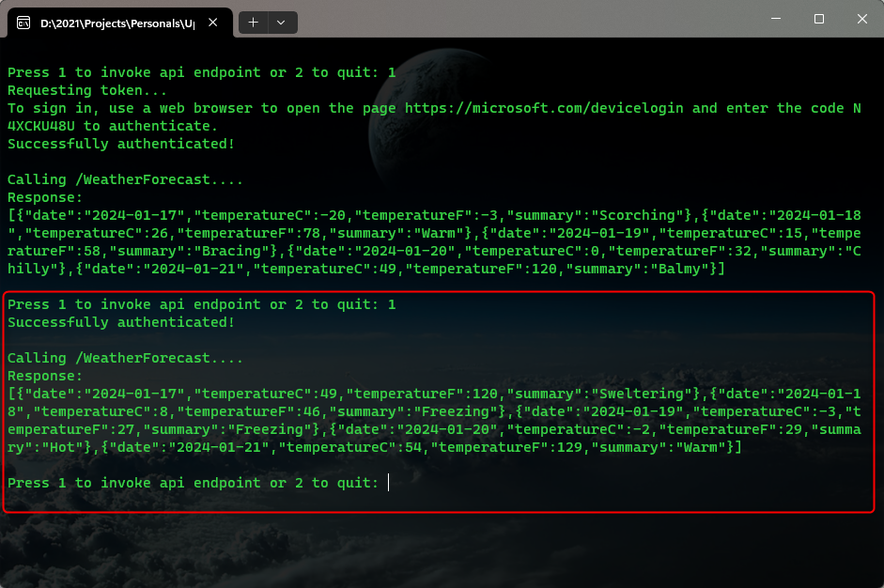Close the D:\2021\Projects tab
884x588 pixels.
[x=215, y=22]
